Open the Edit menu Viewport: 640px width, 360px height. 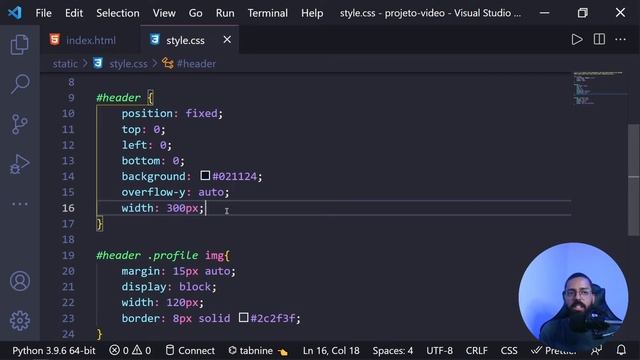[74, 13]
